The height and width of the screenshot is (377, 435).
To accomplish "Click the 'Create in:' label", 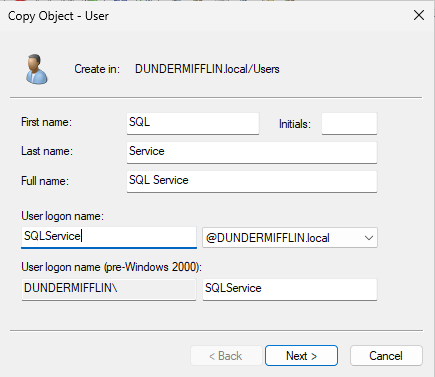I will pos(97,69).
